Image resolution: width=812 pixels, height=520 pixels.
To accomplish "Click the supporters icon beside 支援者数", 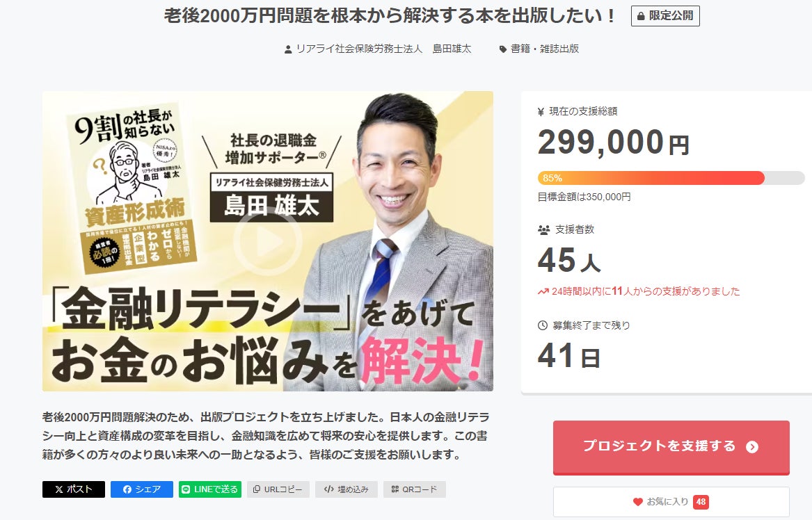I will point(543,229).
